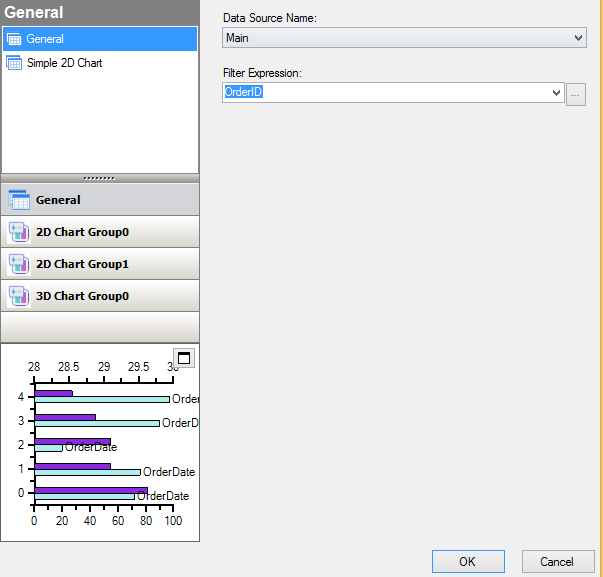Click the panel splitter grip handle
Image resolution: width=603 pixels, height=577 pixels.
pos(100,177)
